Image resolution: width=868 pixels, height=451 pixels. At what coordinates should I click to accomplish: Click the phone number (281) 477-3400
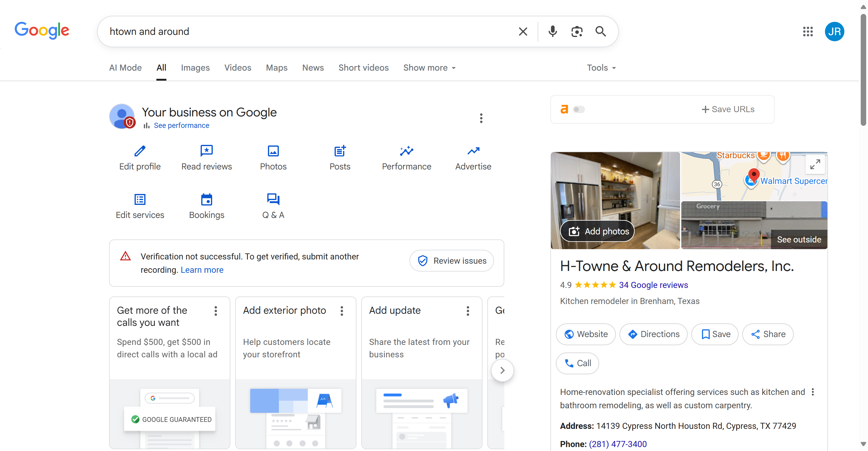(617, 444)
